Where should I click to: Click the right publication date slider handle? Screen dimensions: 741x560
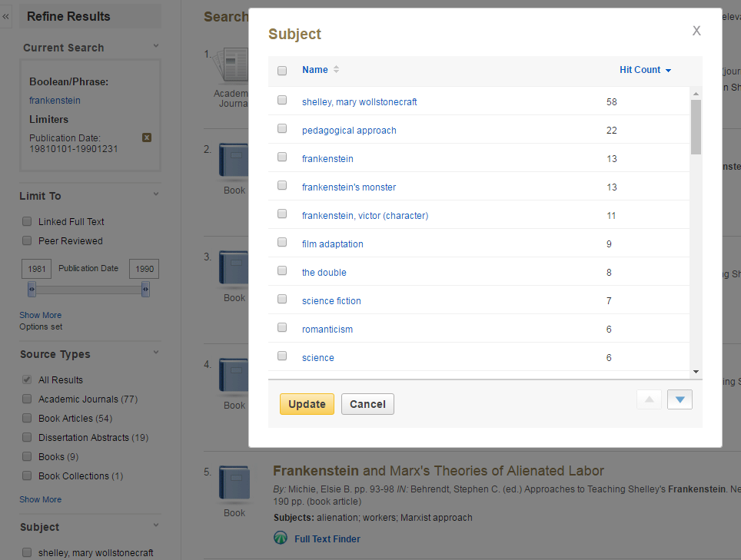tap(145, 289)
